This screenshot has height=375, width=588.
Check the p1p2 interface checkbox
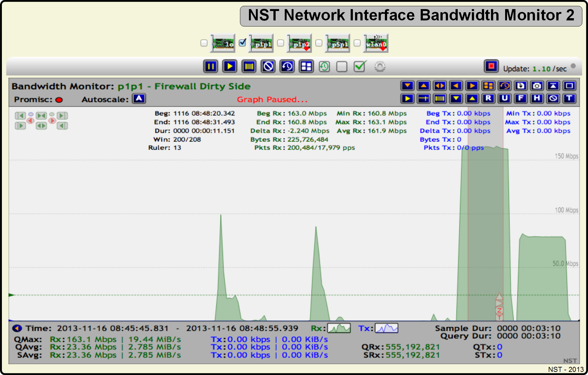click(x=281, y=43)
